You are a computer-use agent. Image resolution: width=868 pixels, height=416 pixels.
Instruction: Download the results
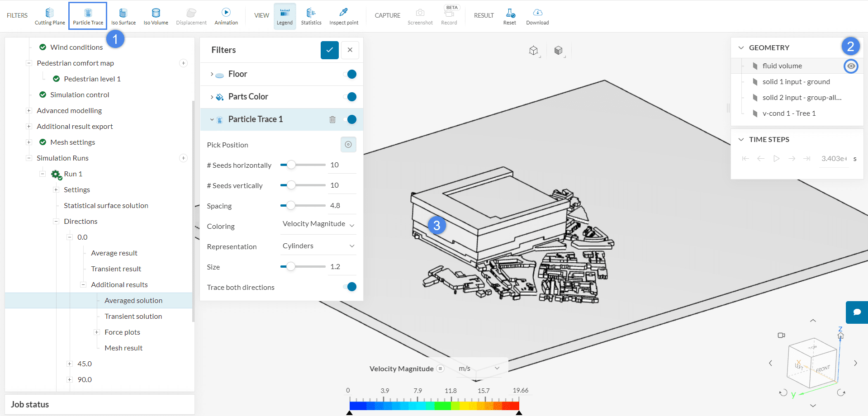coord(537,16)
